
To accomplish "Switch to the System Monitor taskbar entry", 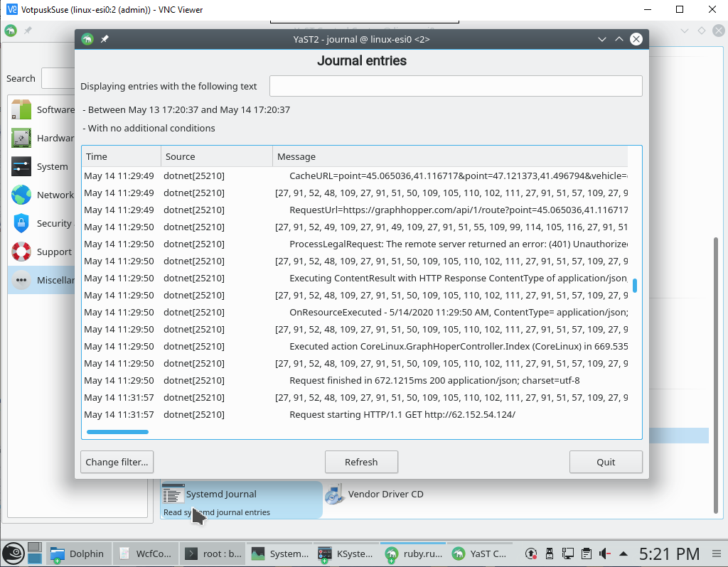I will 280,553.
